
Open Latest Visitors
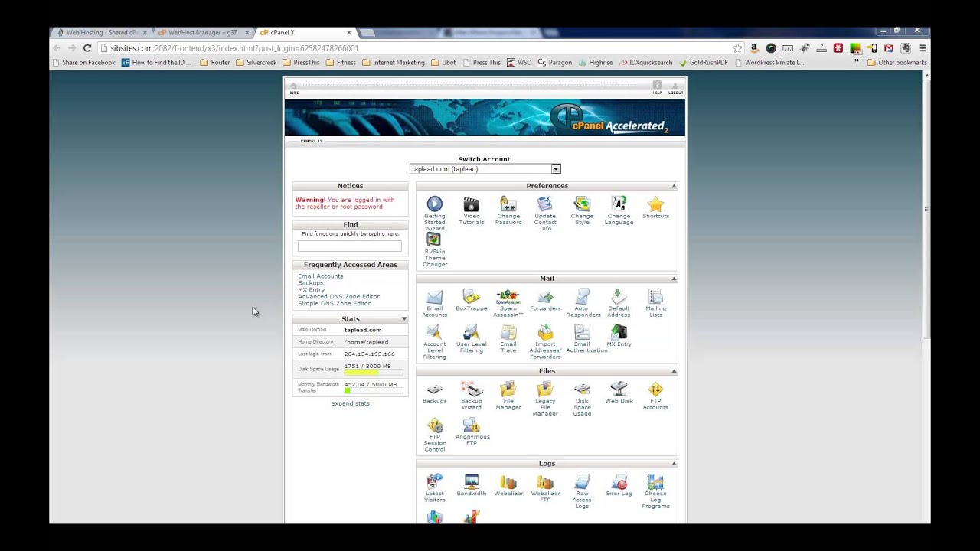pyautogui.click(x=434, y=482)
